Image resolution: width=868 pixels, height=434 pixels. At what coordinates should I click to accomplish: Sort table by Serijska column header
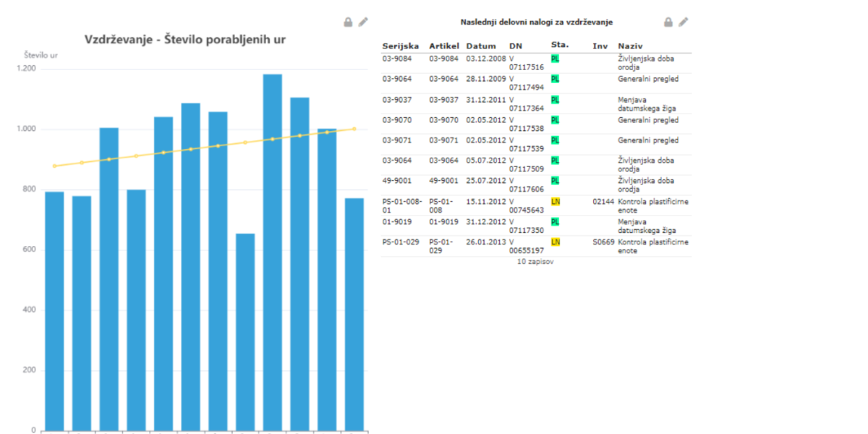point(400,46)
